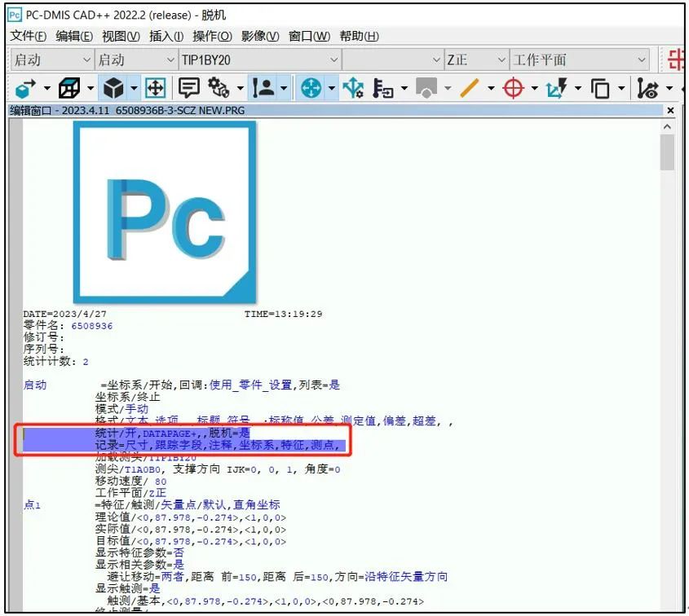Click the 显示特征参数=否 line

click(x=139, y=552)
